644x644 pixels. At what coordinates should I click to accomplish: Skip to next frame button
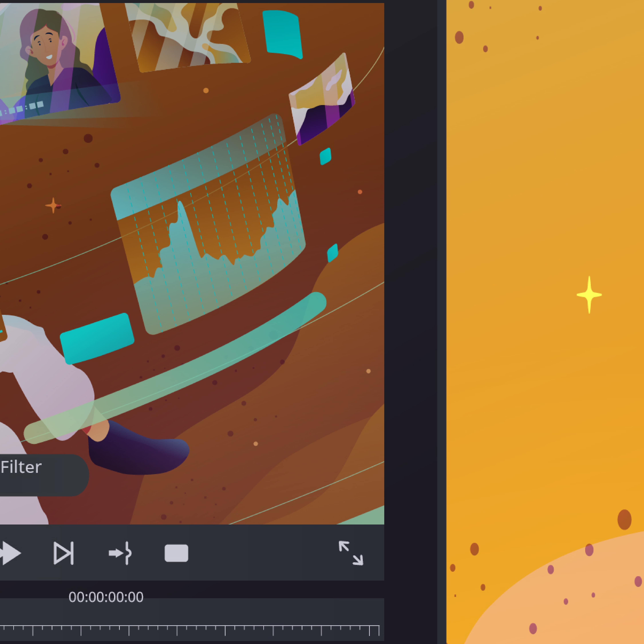coord(64,553)
